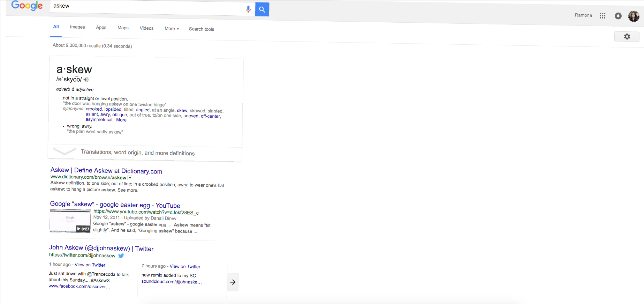Open John Askew Twitter result title
This screenshot has width=644, height=304.
[x=101, y=248]
